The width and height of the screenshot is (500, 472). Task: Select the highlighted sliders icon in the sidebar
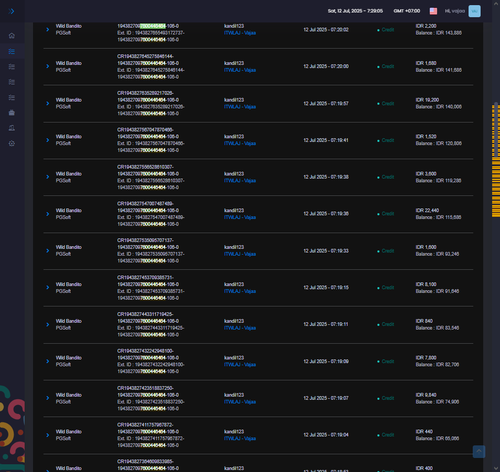point(12,51)
